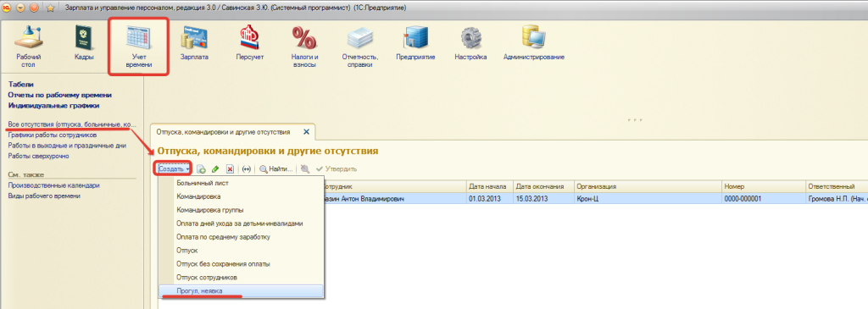Sort by Организация column header
868x309 pixels.
pos(648,187)
